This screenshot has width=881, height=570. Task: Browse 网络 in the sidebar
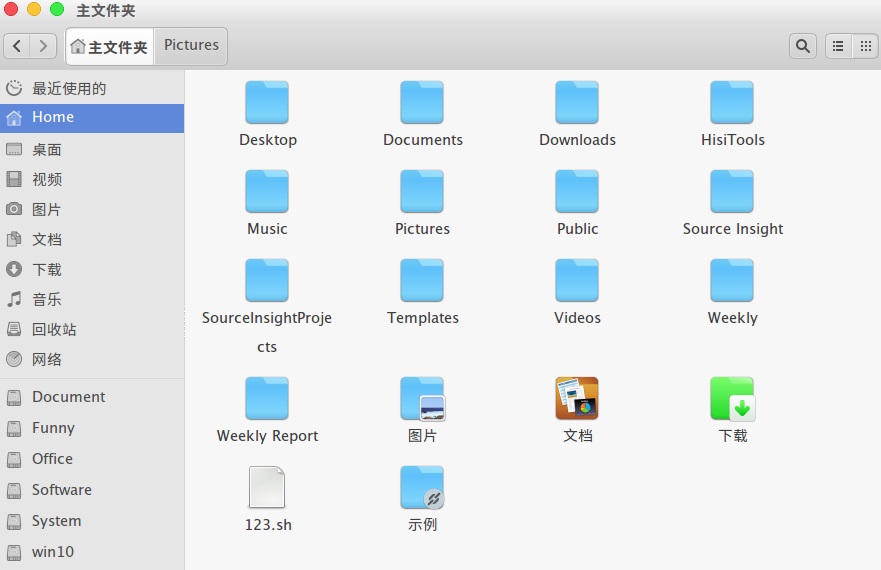92,359
